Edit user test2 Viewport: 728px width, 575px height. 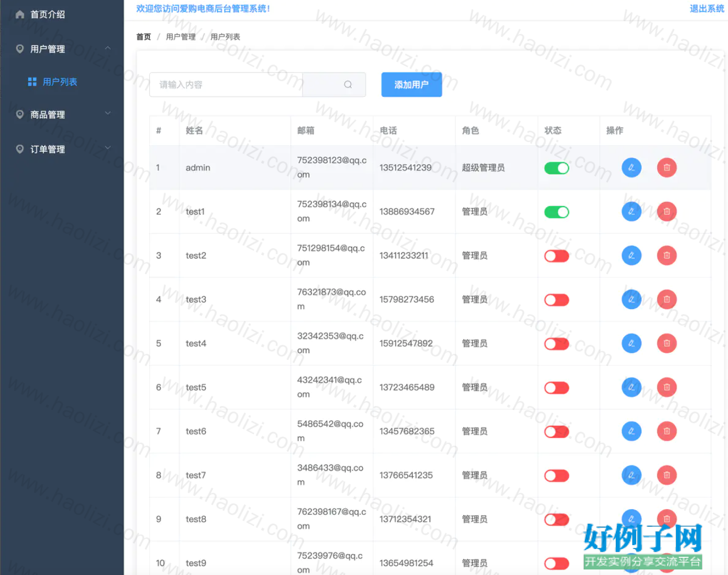tap(631, 255)
